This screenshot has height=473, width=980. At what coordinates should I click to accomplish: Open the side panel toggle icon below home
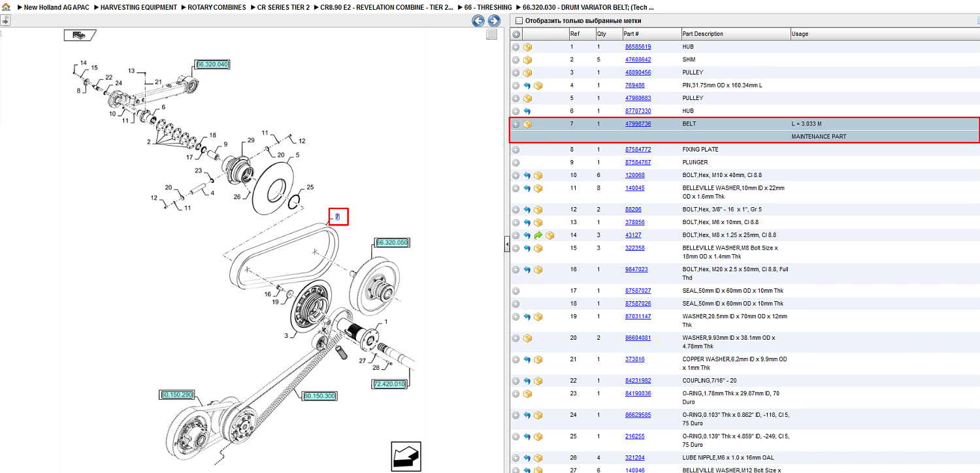tap(5, 21)
